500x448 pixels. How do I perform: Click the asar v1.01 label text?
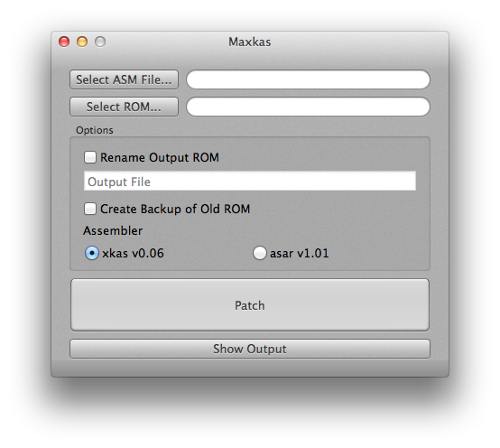(300, 253)
